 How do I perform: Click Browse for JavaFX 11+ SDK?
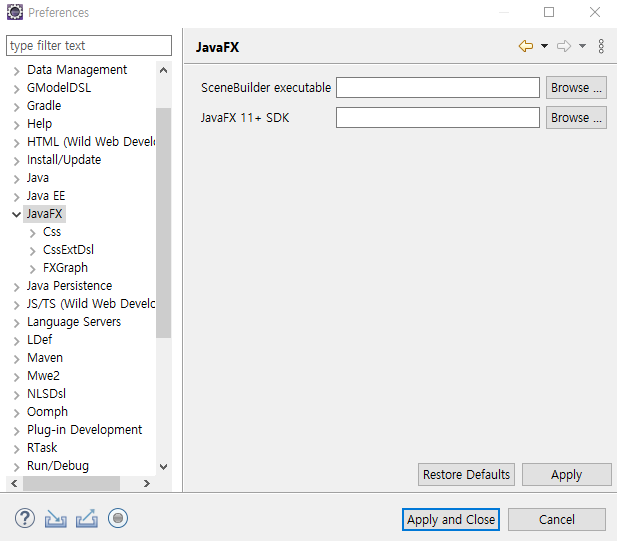[576, 118]
